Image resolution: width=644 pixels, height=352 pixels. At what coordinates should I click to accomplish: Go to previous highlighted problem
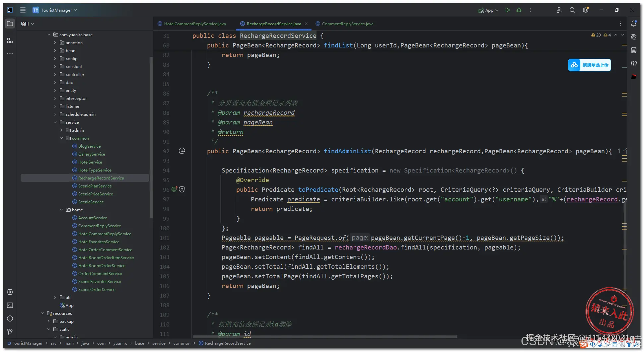click(x=616, y=35)
